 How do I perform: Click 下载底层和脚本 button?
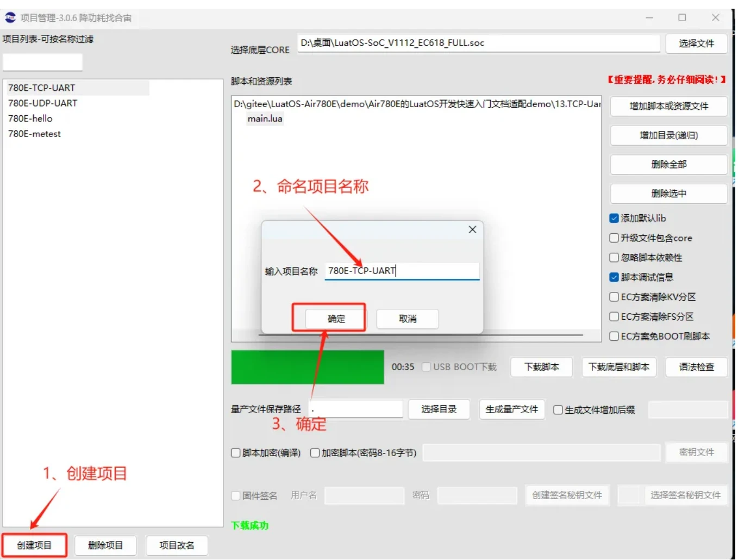tap(619, 367)
